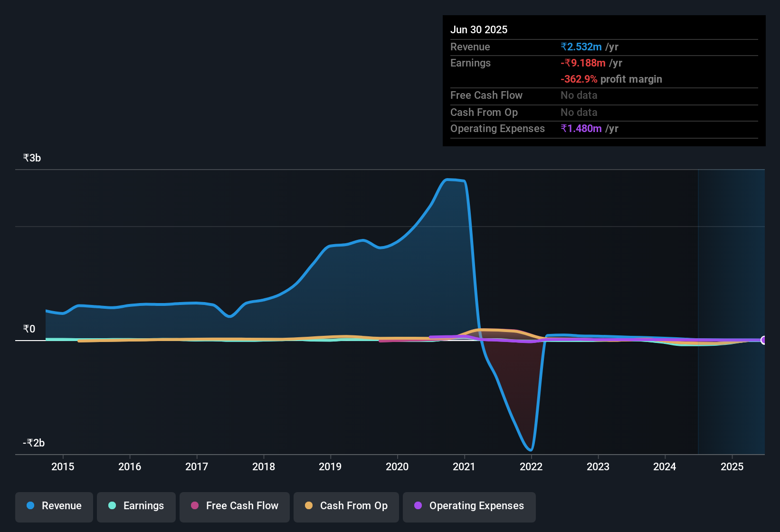The width and height of the screenshot is (780, 532).
Task: Toggle the Cash From Op legend series
Action: [346, 507]
